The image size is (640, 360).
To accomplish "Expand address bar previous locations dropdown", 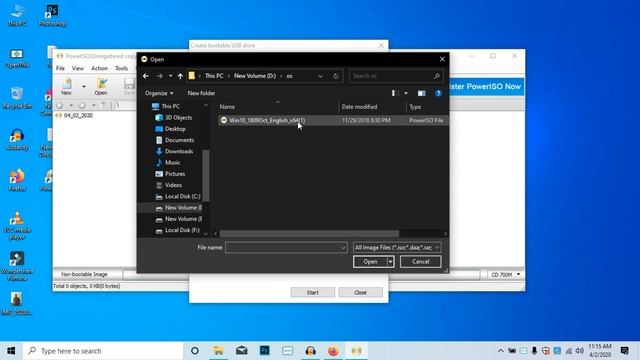I will 320,76.
